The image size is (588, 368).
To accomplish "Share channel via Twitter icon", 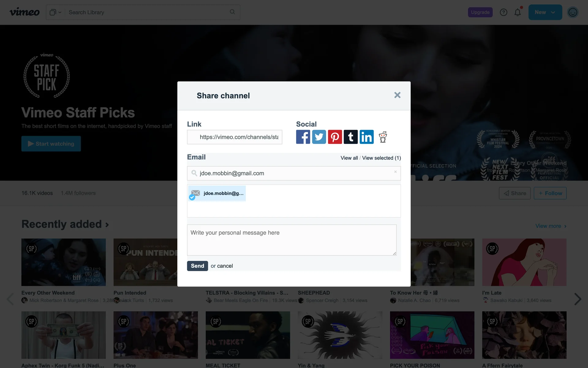I will tap(319, 137).
